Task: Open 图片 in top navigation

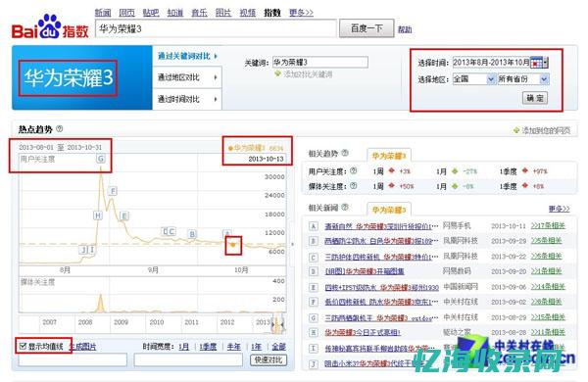Action: [x=223, y=13]
